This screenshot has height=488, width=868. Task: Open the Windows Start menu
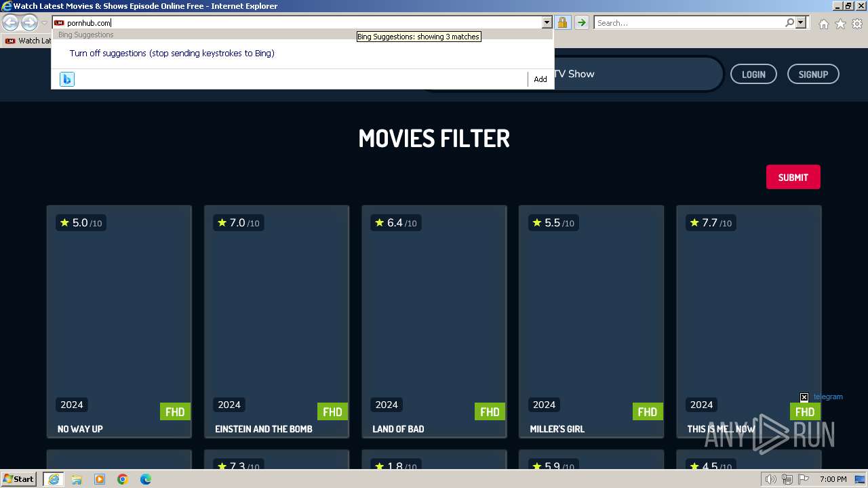point(19,479)
